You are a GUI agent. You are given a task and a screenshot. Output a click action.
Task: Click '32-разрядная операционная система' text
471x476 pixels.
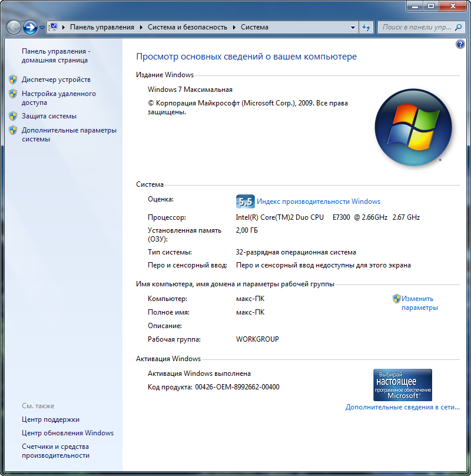pyautogui.click(x=296, y=252)
